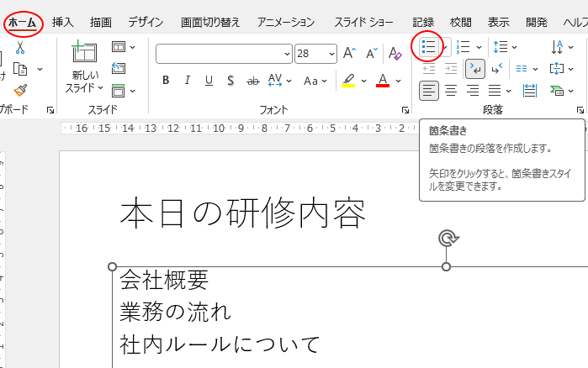
Task: Toggle Bold formatting
Action: pyautogui.click(x=166, y=80)
